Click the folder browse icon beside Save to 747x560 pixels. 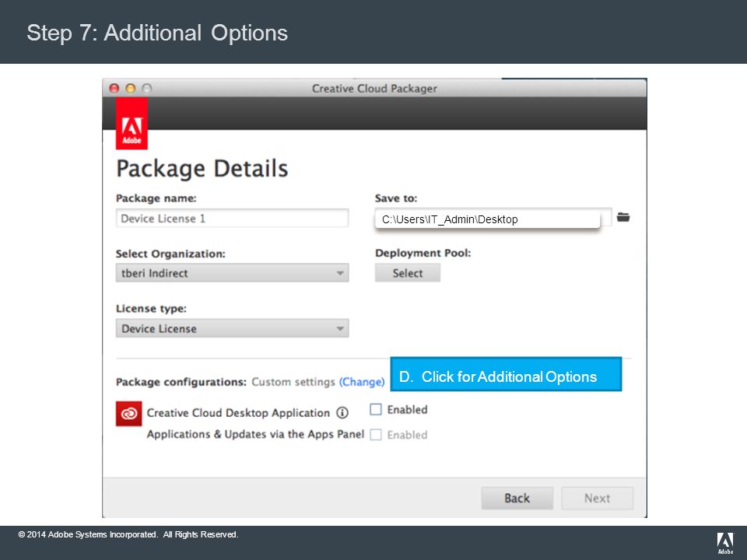[x=623, y=217]
